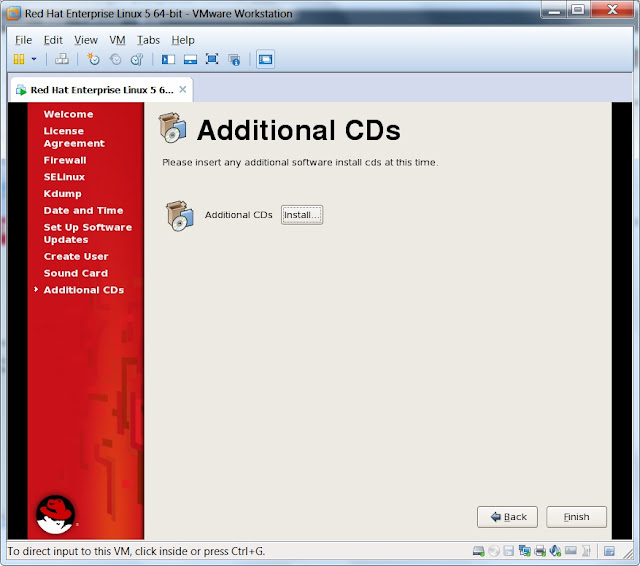Viewport: 640px width, 566px height.
Task: Click 'Kdump' in the setup sidebar
Action: [x=62, y=194]
